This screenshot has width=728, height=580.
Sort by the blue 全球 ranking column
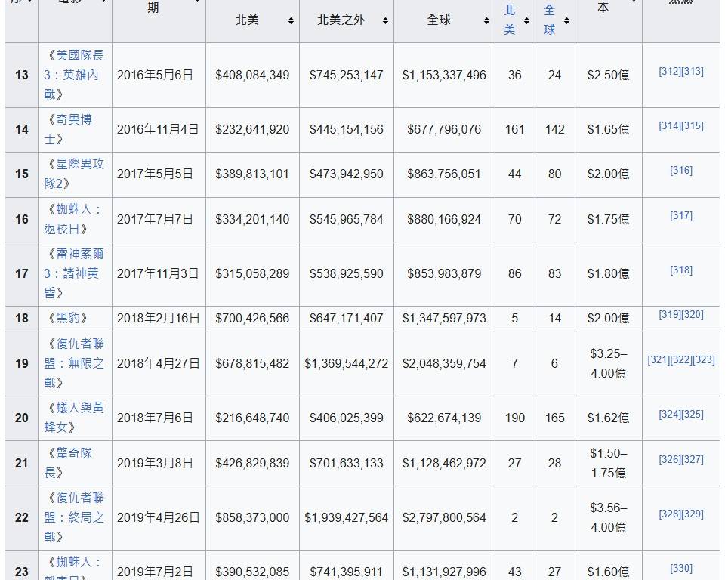tap(566, 20)
